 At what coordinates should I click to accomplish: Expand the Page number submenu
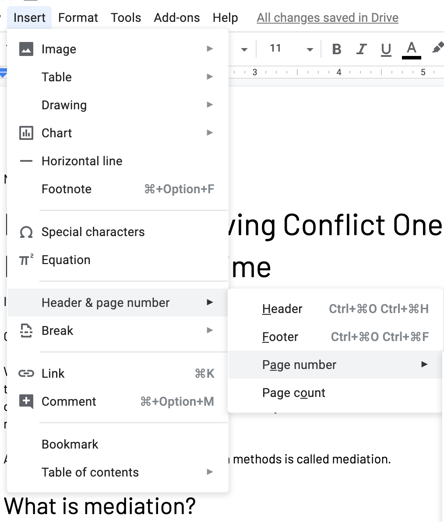335,365
